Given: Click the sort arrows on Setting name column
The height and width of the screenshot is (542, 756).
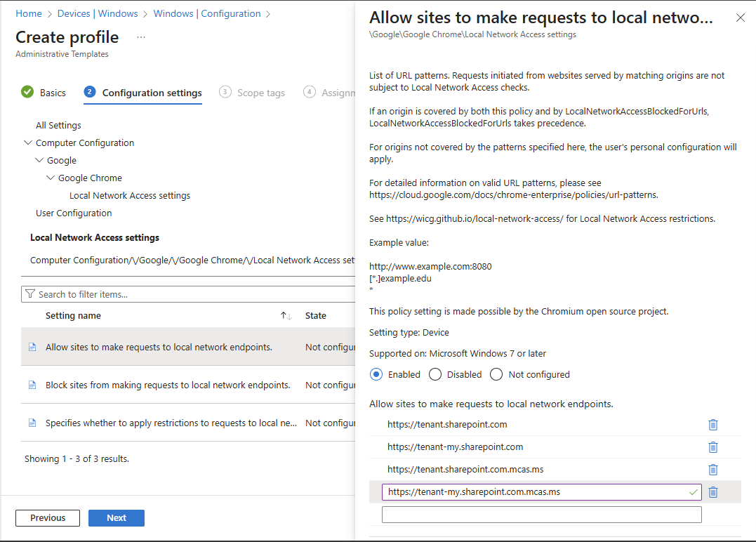Looking at the screenshot, I should coord(286,316).
